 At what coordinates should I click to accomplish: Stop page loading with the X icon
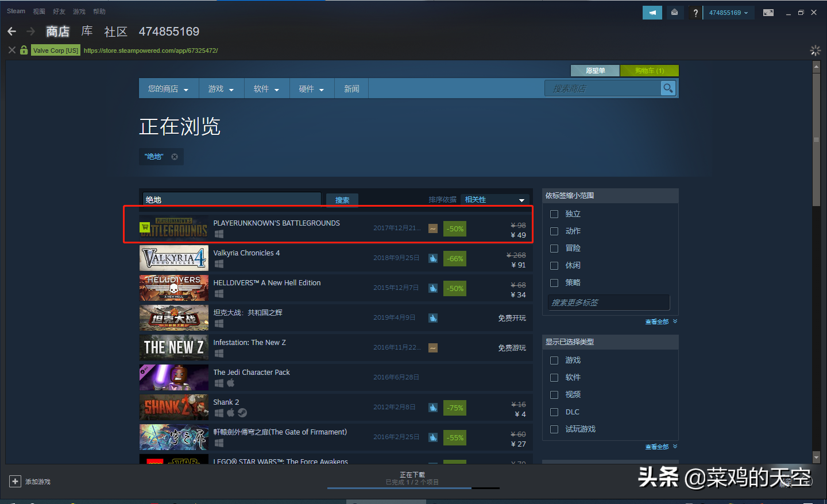pyautogui.click(x=11, y=51)
